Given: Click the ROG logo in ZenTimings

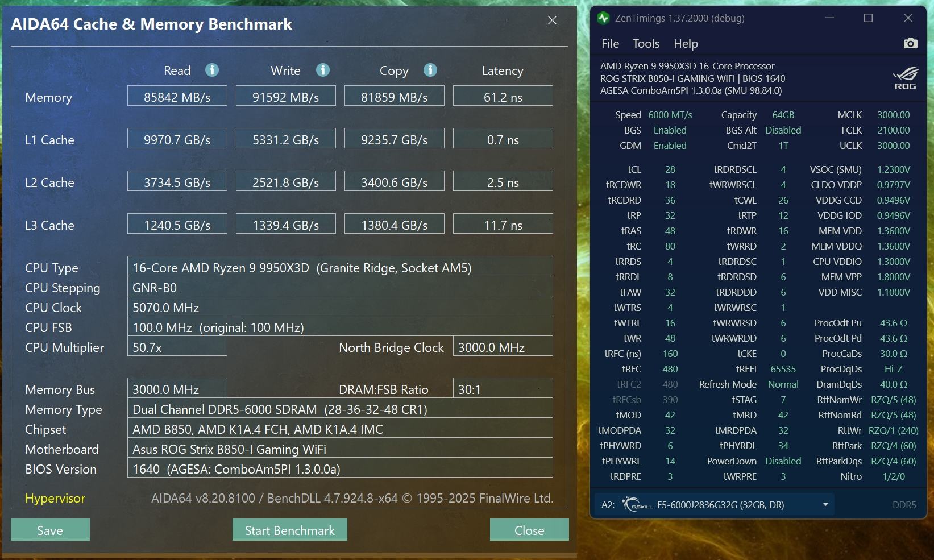Looking at the screenshot, I should click(x=904, y=78).
